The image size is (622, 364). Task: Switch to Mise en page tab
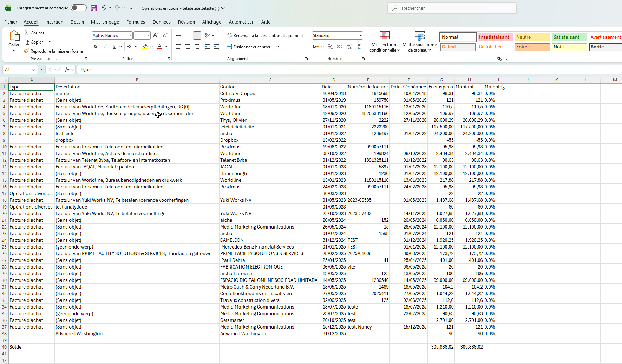(x=105, y=22)
